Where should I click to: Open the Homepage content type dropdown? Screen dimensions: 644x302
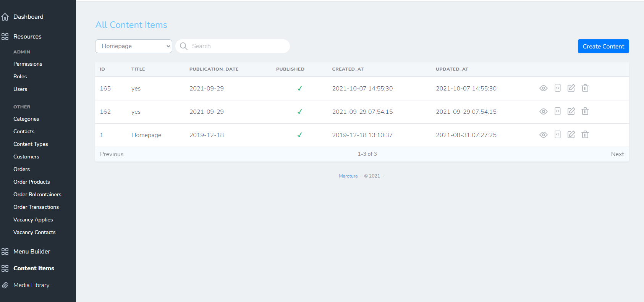click(x=133, y=46)
